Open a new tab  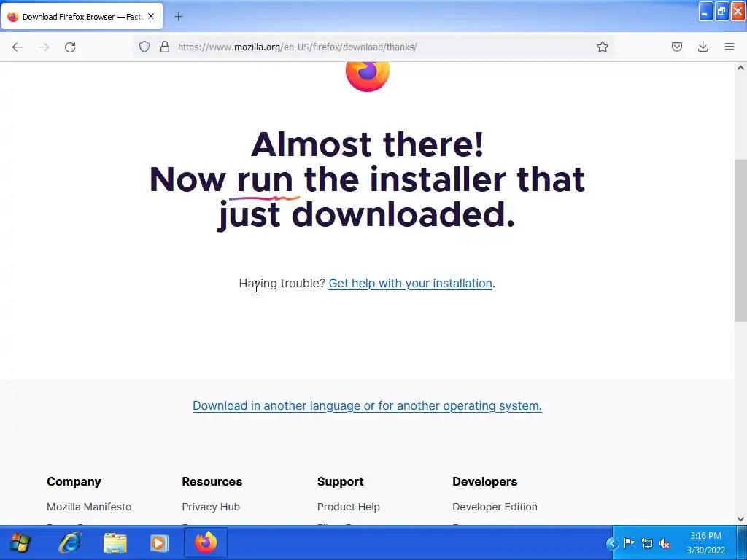point(178,17)
